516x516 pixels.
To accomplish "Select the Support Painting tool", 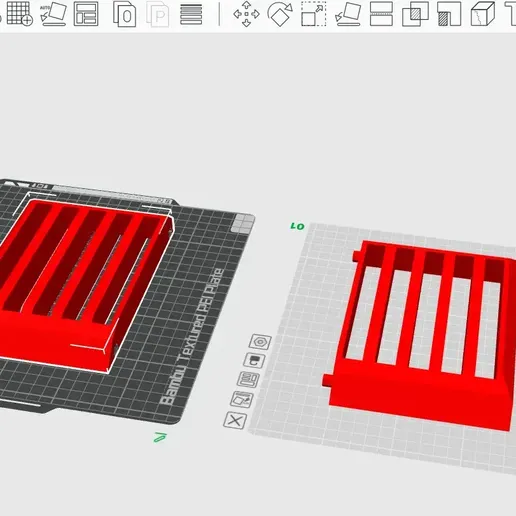I will tap(449, 14).
